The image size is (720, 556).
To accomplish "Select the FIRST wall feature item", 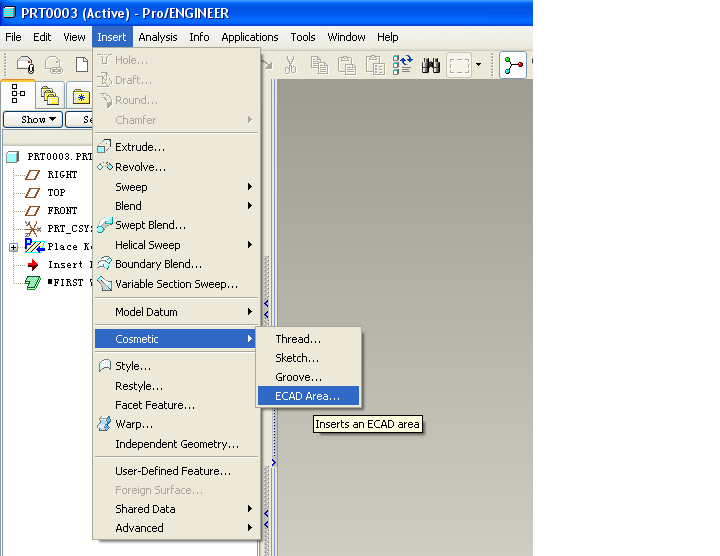I will point(58,282).
